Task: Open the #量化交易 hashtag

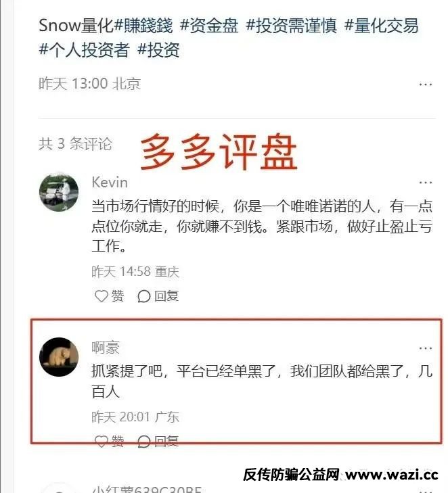Action: pyautogui.click(x=382, y=26)
